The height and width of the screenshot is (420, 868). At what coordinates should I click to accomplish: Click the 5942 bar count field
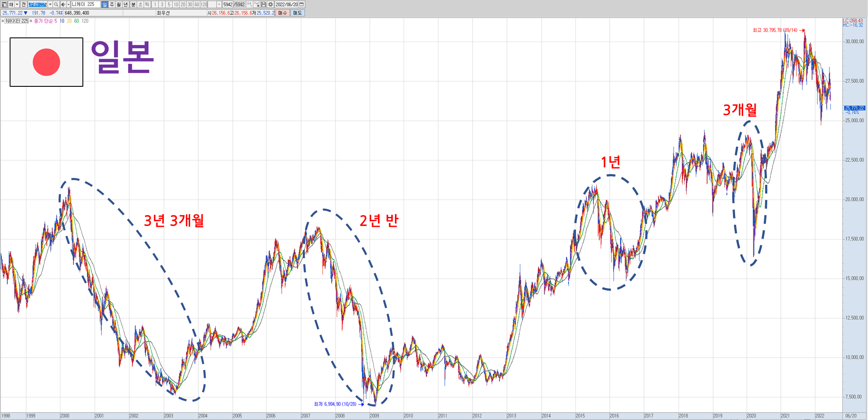228,4
